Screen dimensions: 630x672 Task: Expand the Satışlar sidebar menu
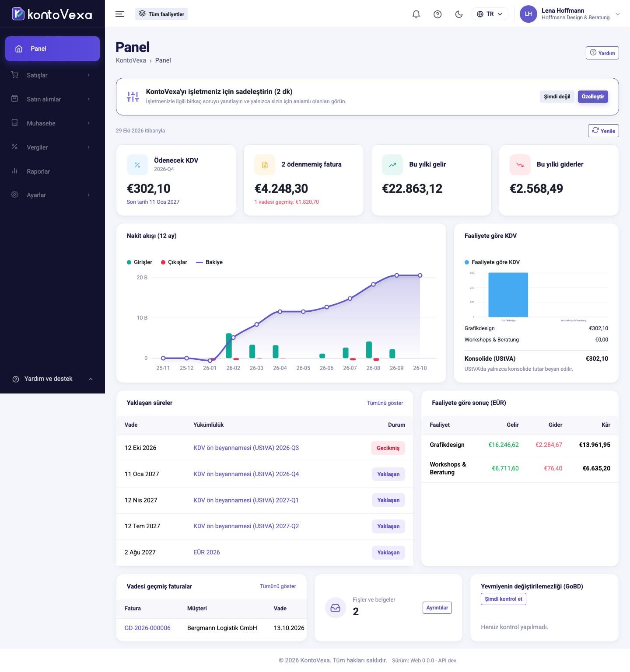pyautogui.click(x=52, y=75)
